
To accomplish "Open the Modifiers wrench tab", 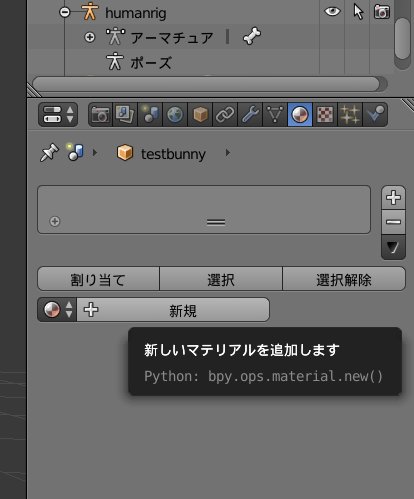I will [250, 115].
